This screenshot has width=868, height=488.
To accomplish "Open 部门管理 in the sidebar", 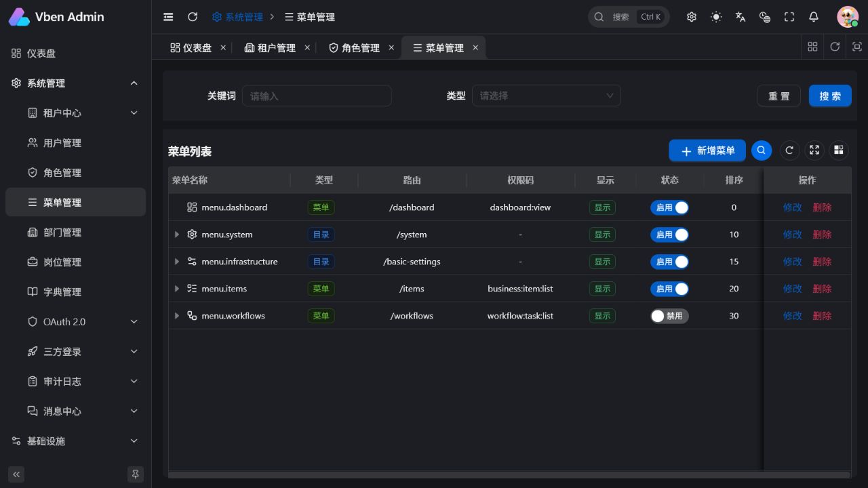I will (75, 232).
